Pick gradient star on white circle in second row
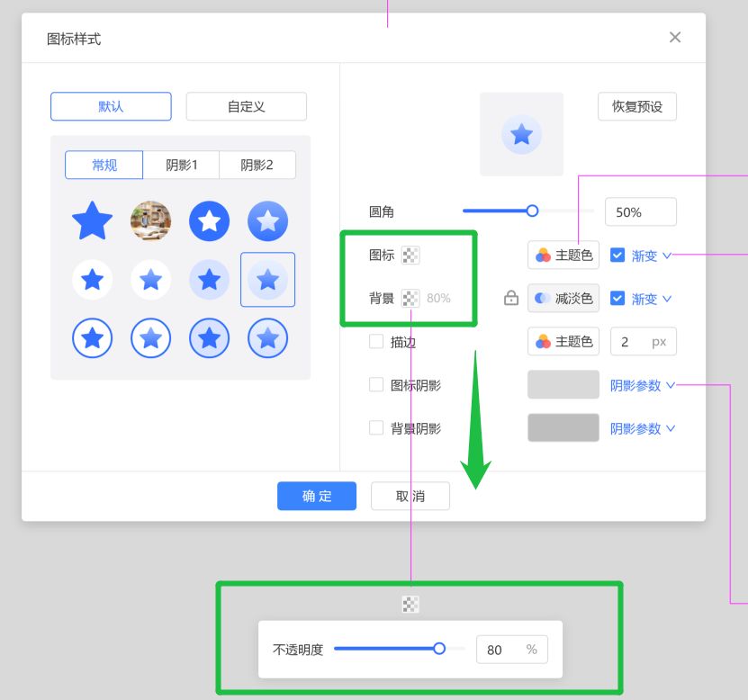 [x=150, y=280]
